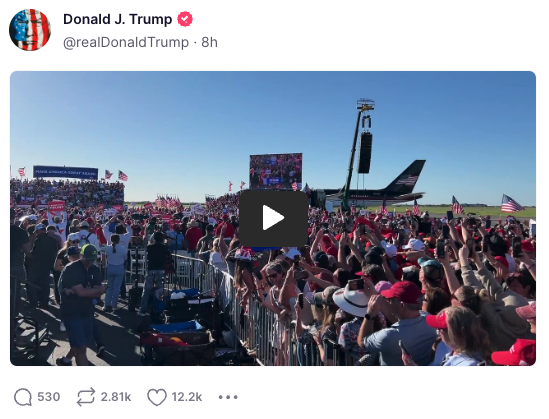549x419 pixels.
Task: Click the red verified checkmark badge
Action: click(x=185, y=19)
